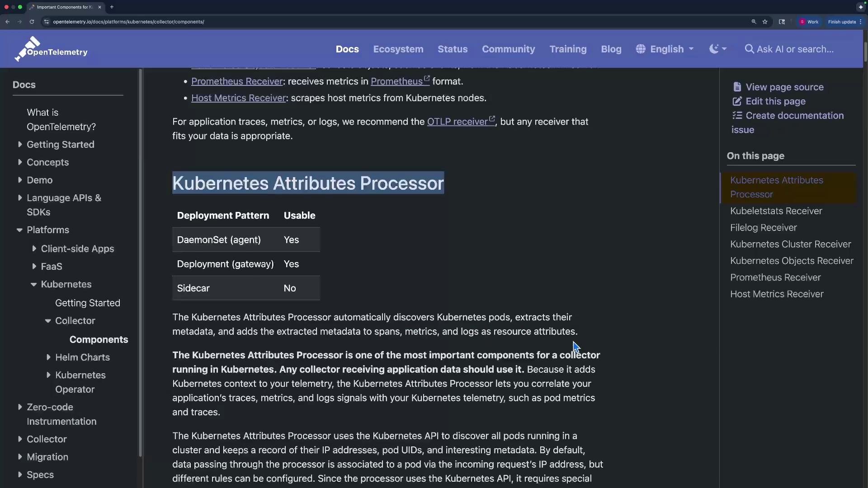Expand the Getting Started sidebar section
868x488 pixels.
pos(20,144)
